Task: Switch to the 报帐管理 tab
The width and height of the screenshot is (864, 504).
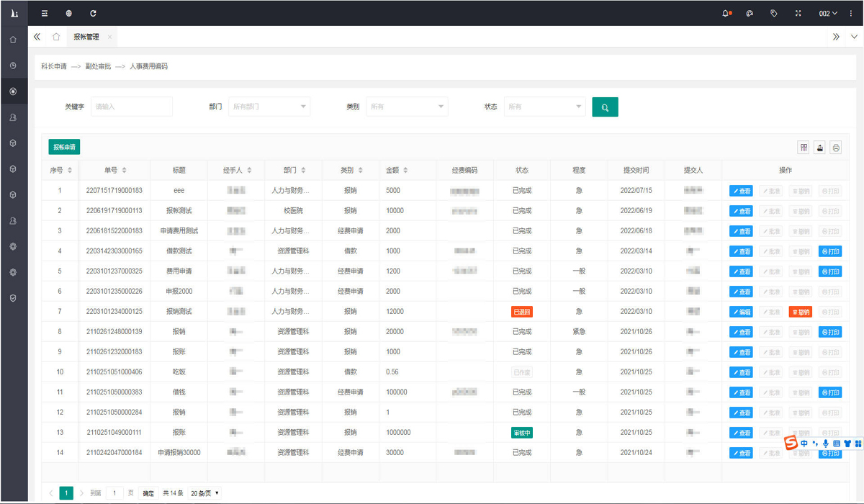Action: (x=86, y=37)
